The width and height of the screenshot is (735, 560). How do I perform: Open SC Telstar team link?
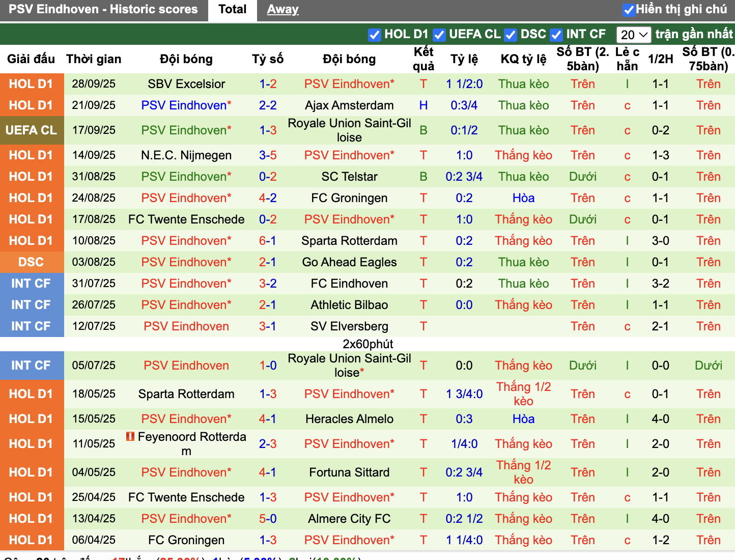[x=349, y=177]
